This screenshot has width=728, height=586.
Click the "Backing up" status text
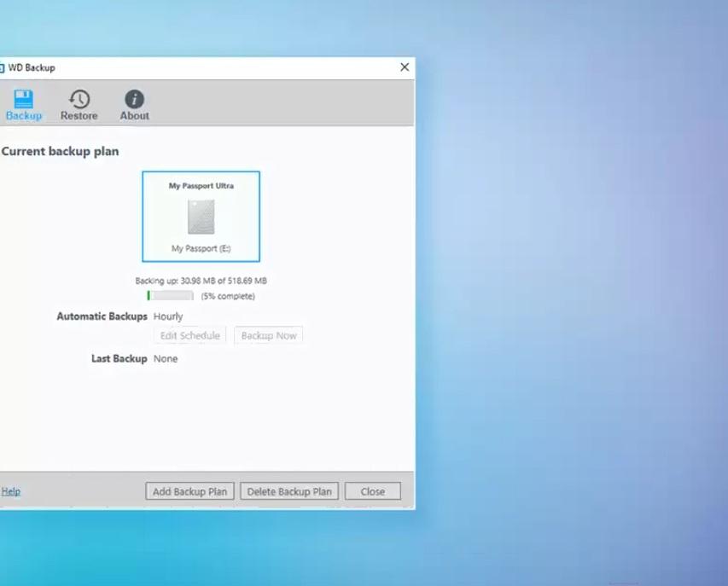tap(201, 281)
